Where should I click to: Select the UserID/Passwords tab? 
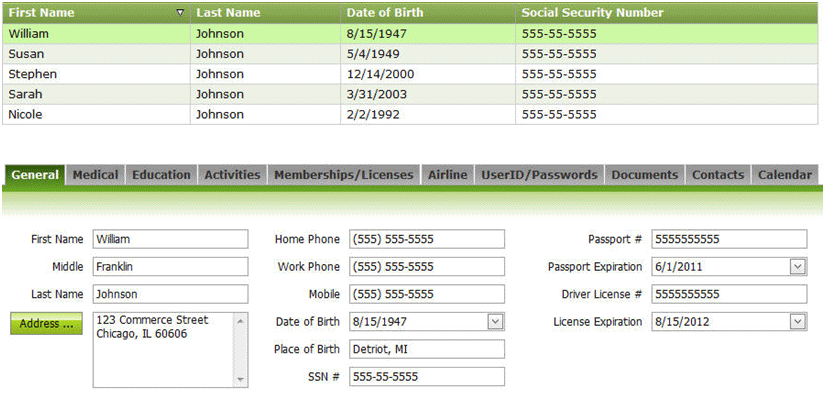point(539,175)
